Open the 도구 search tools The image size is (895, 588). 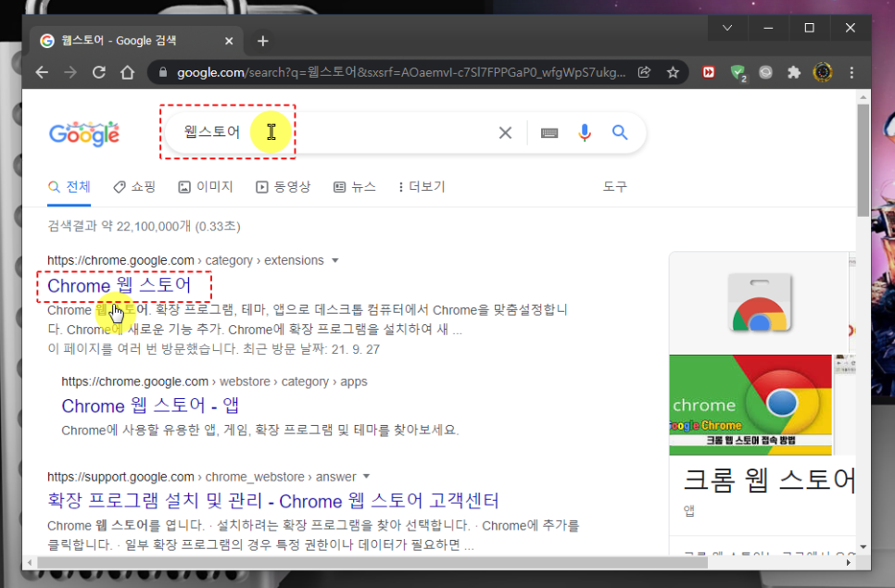point(615,187)
